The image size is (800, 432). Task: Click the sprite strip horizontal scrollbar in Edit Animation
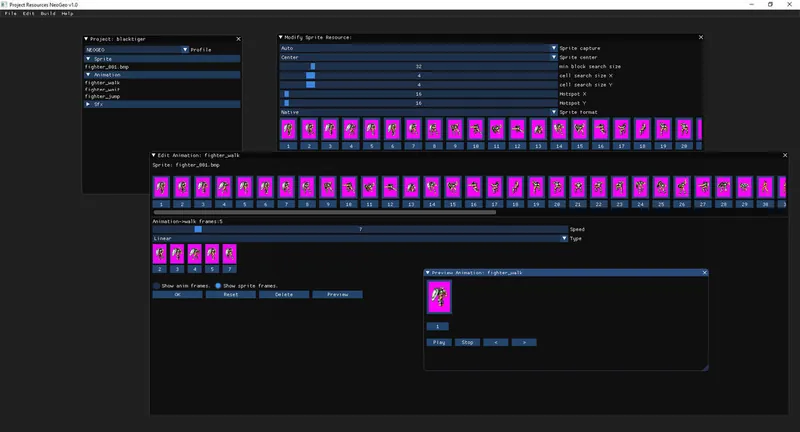coord(324,212)
